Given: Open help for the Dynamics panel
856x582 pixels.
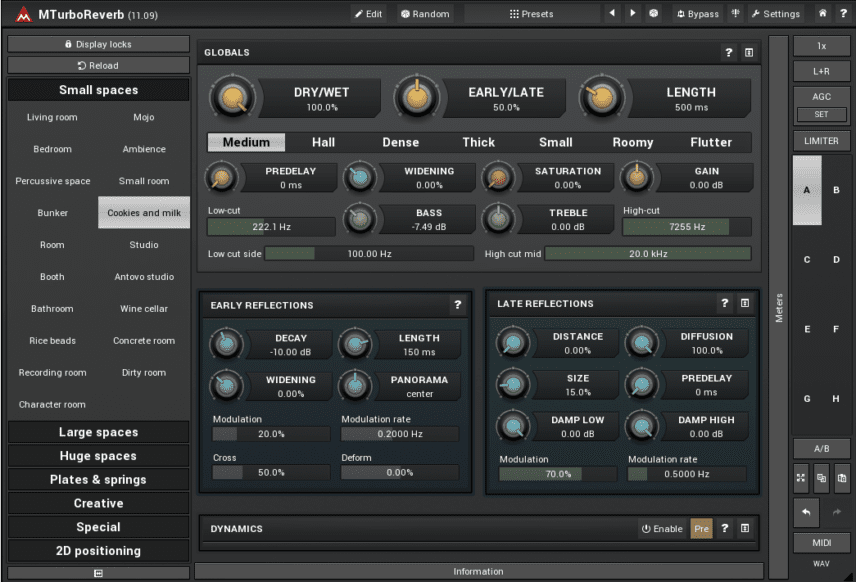Looking at the screenshot, I should tap(724, 528).
